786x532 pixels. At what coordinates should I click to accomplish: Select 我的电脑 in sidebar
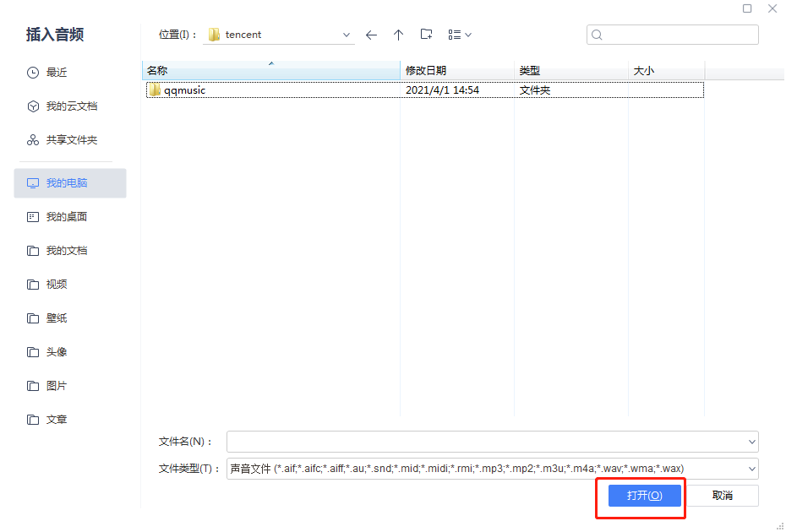pos(67,183)
